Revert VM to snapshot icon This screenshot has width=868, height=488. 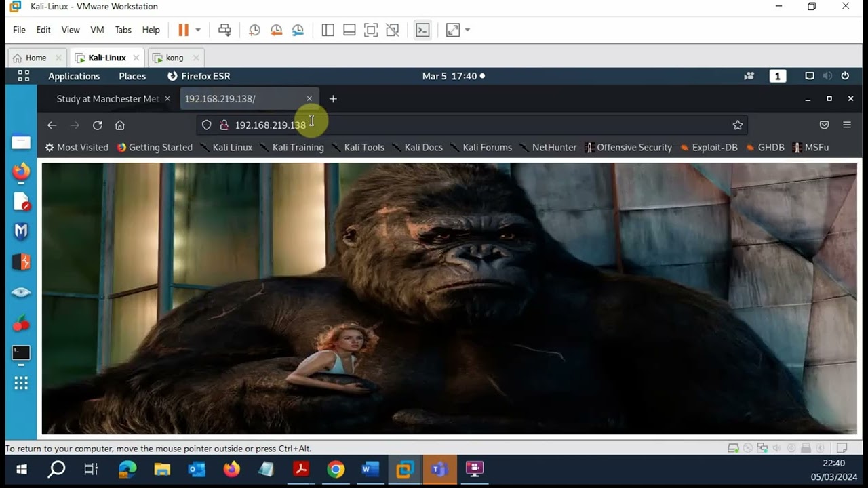click(276, 30)
